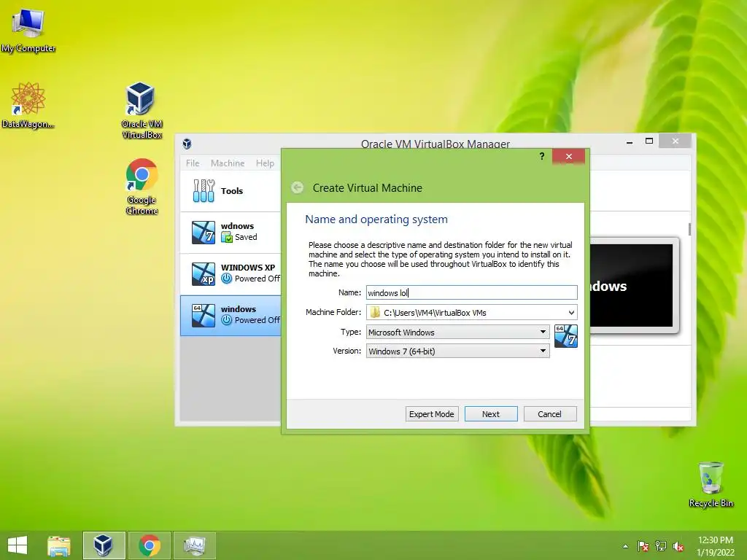Open the Version dropdown showing Windows 7 (64-bit)
Viewport: 747px width, 560px height.
coord(458,351)
